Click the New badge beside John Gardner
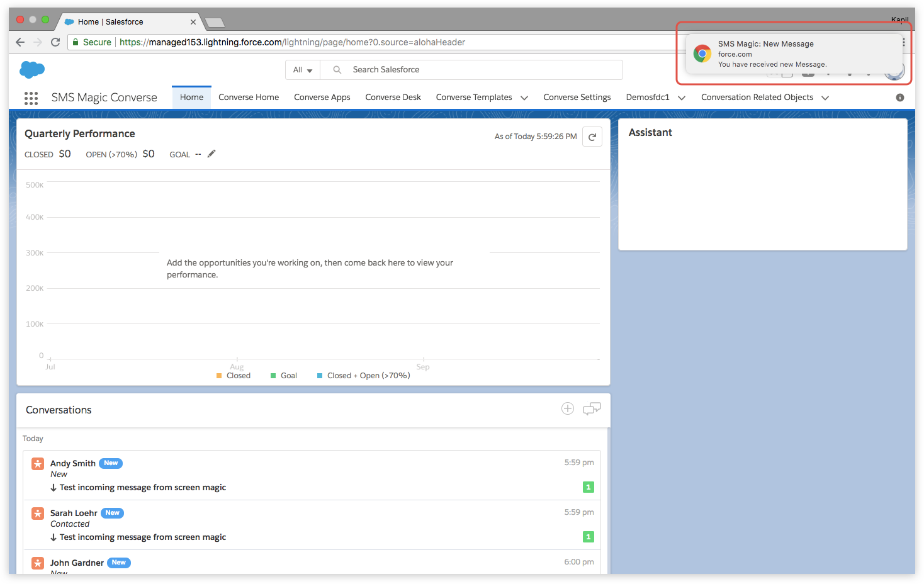The image size is (924, 584). click(x=119, y=563)
